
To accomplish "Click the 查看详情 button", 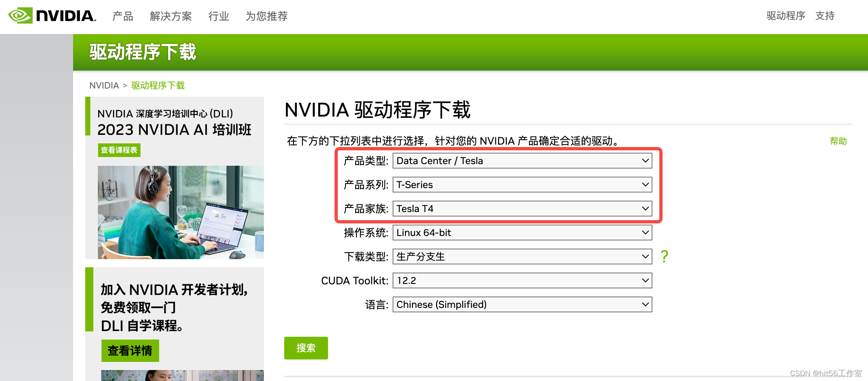I will pos(130,351).
